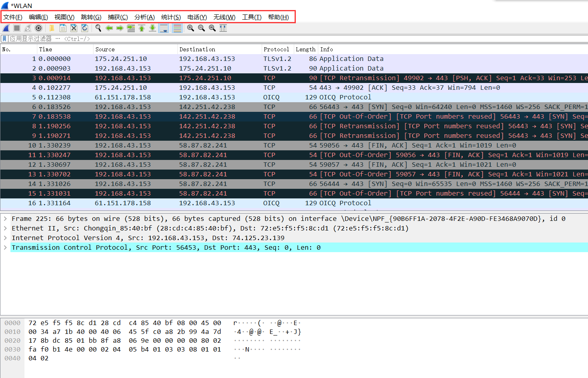Image resolution: width=588 pixels, height=378 pixels.
Task: Open the 统计(S) menu
Action: (x=171, y=17)
